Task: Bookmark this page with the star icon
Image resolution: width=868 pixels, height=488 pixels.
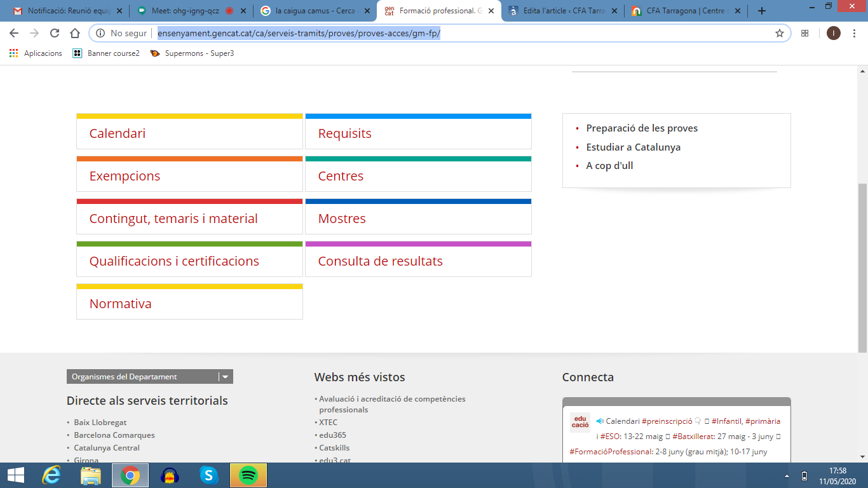Action: [779, 33]
